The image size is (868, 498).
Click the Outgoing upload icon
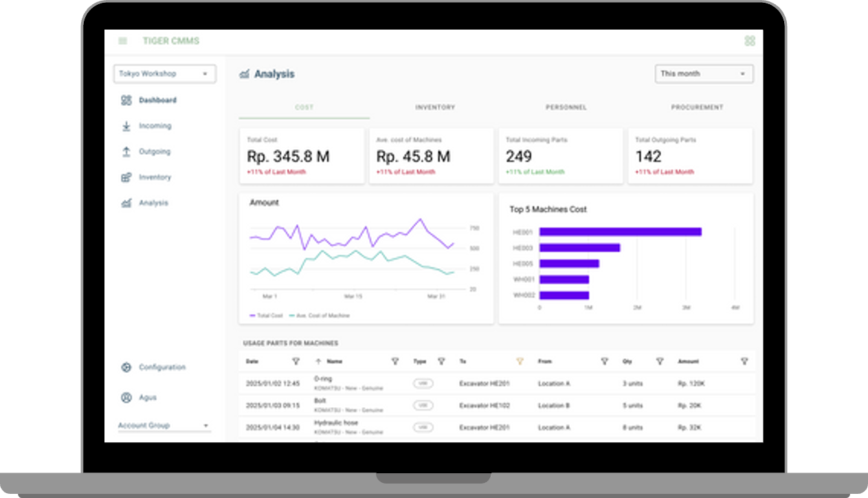click(126, 152)
